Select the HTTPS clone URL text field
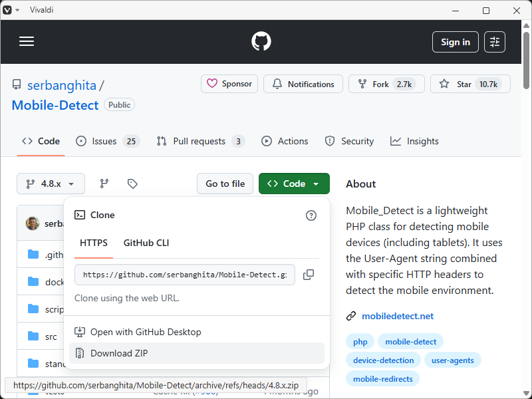Viewport: 532px width, 399px height. pyautogui.click(x=185, y=275)
